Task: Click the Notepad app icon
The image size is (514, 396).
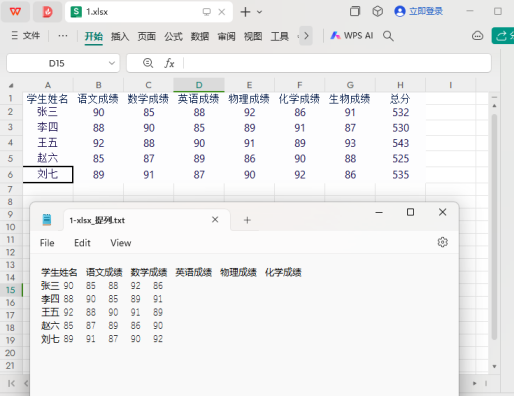Action: coord(47,220)
